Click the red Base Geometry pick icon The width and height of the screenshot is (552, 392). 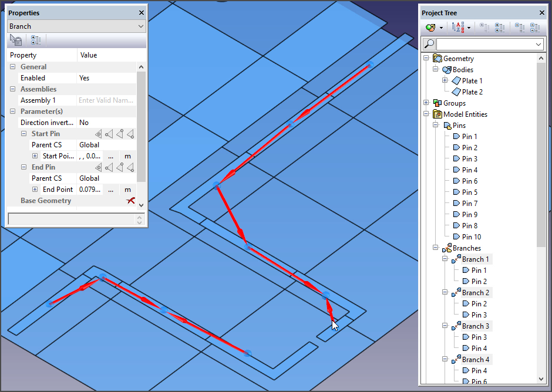(x=130, y=201)
